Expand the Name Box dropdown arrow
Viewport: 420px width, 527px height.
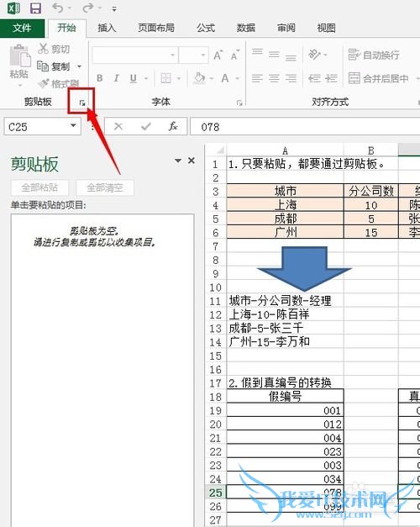(73, 126)
